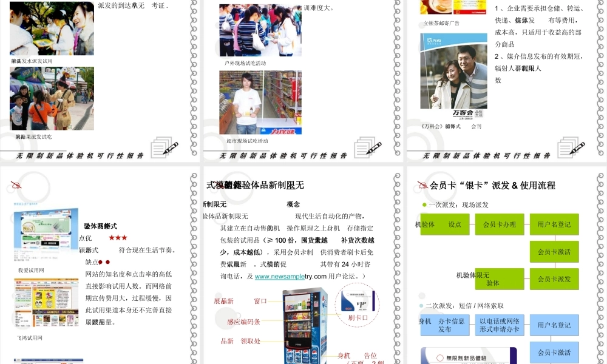Click the 概念 heading text

(x=293, y=204)
